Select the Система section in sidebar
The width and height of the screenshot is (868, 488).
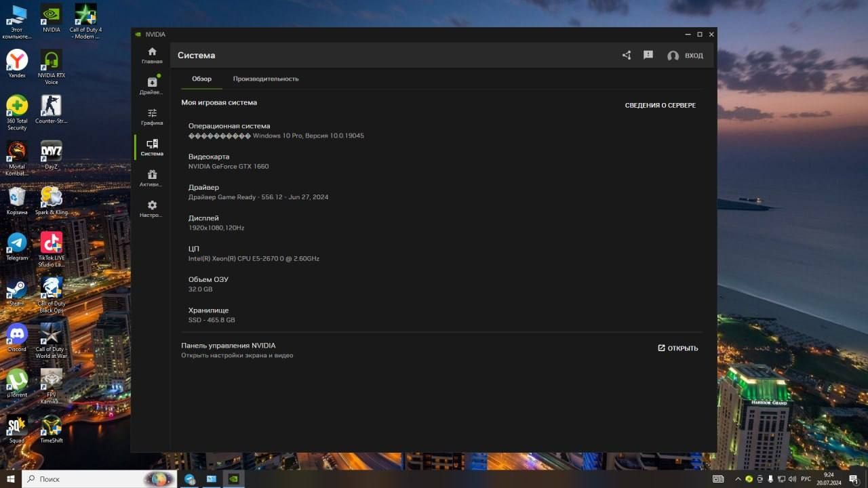pos(152,148)
